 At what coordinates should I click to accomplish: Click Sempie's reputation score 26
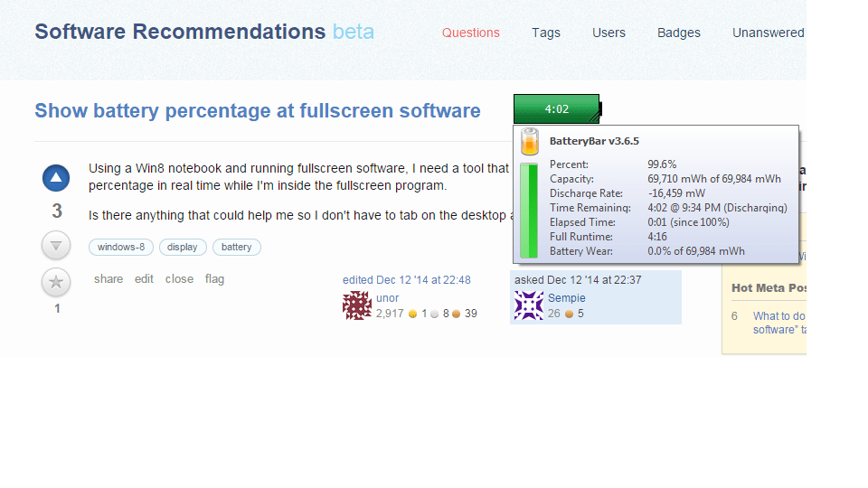pos(554,314)
